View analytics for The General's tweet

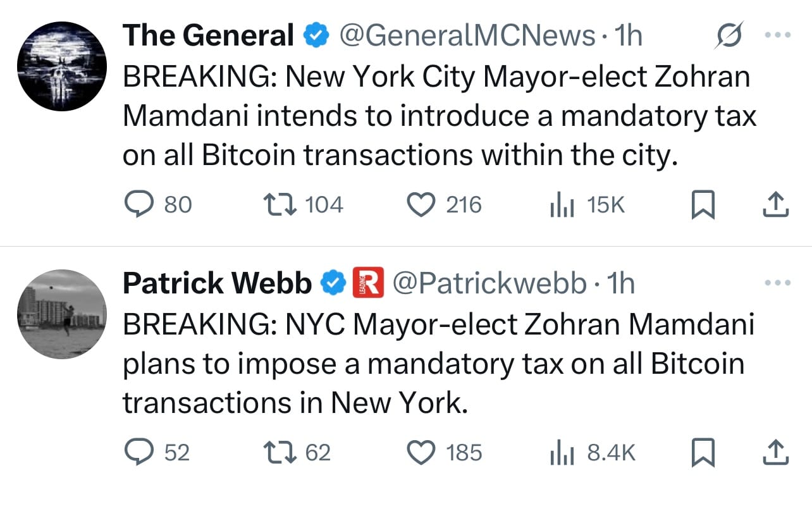pos(560,205)
